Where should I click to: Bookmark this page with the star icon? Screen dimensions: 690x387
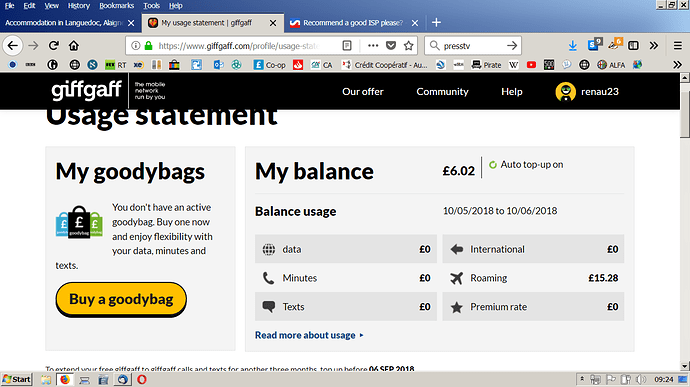click(x=408, y=45)
